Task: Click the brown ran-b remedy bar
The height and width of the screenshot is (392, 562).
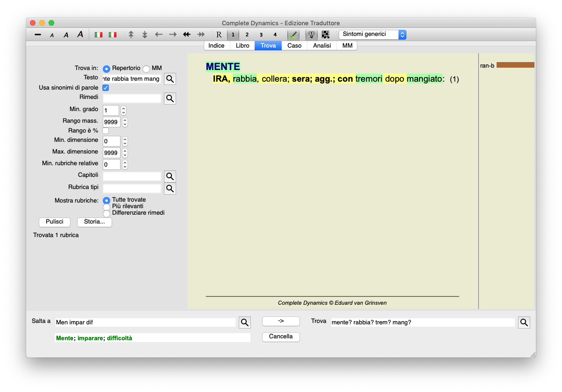Action: (x=515, y=65)
